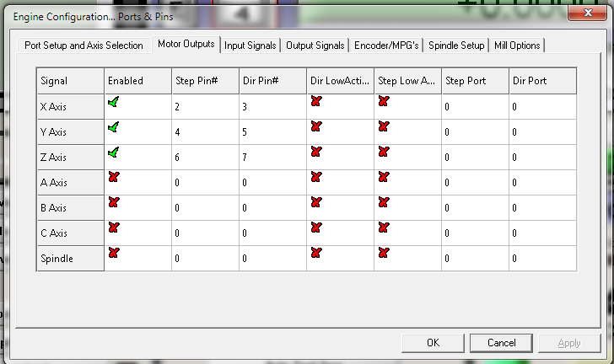The image size is (614, 364).
Task: Select X Axis Step Pin# cell
Action: (x=205, y=107)
